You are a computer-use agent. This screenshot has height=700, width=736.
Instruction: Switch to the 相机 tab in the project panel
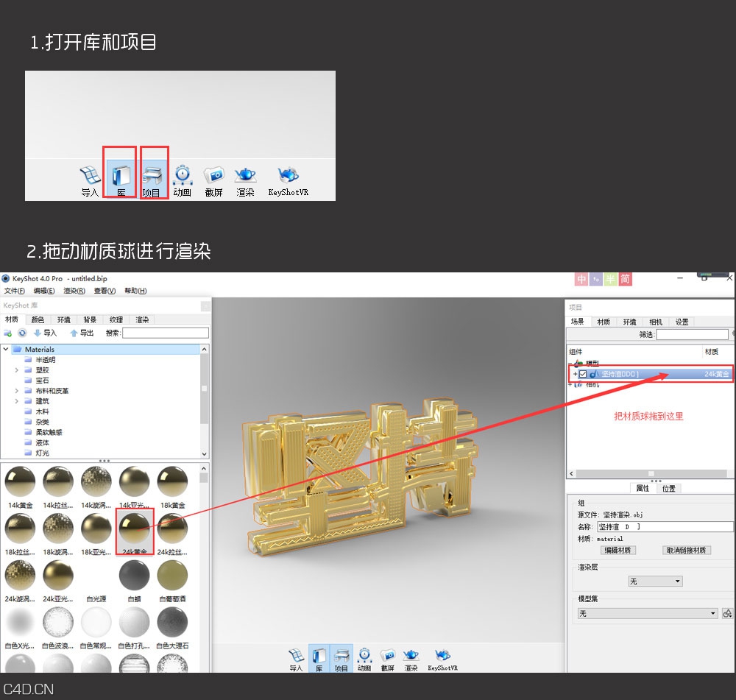(656, 322)
